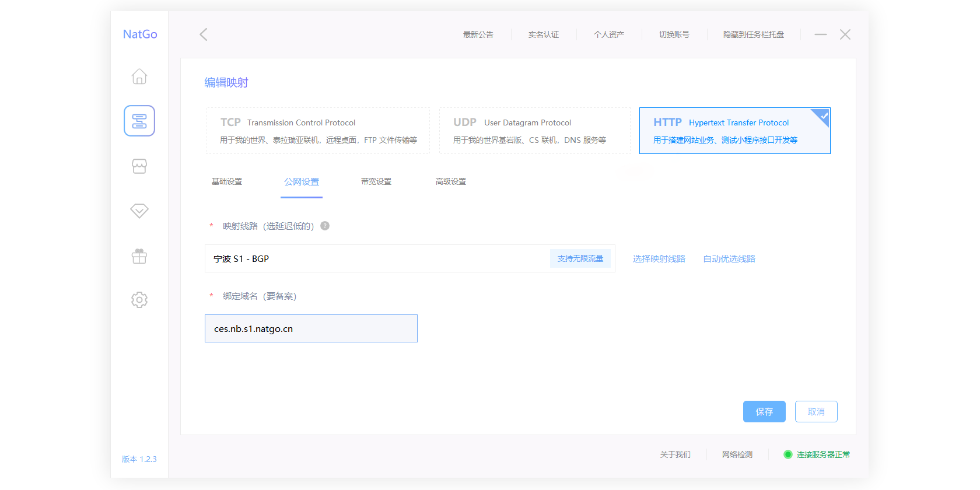Open the 宁波 S1 - BGP line selector
Image resolution: width=980 pixels, height=490 pixels.
(373, 258)
